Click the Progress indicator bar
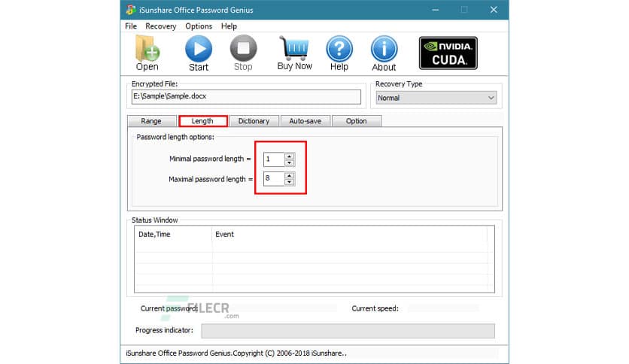The image size is (629, 364). pos(348,331)
